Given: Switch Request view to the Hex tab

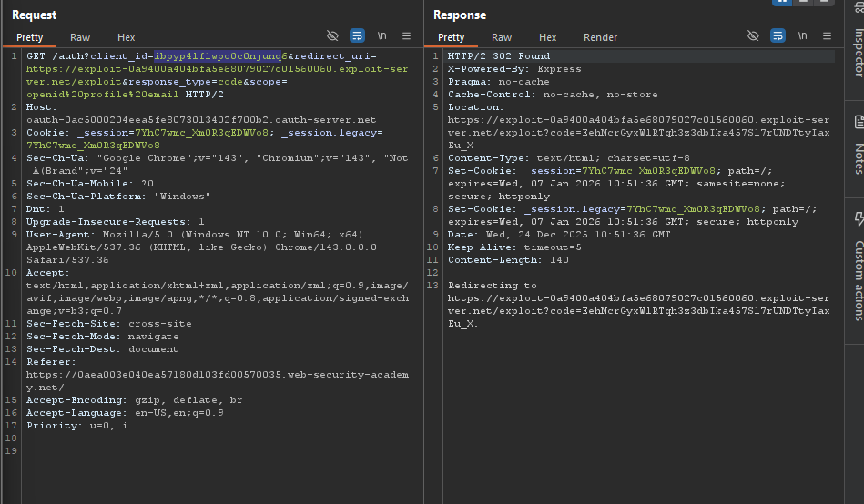Looking at the screenshot, I should tap(127, 37).
